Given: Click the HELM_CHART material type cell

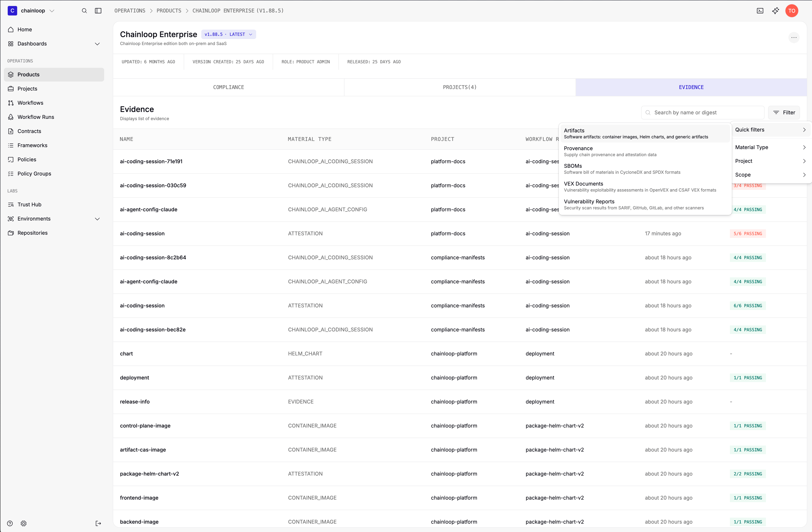Looking at the screenshot, I should 305,354.
